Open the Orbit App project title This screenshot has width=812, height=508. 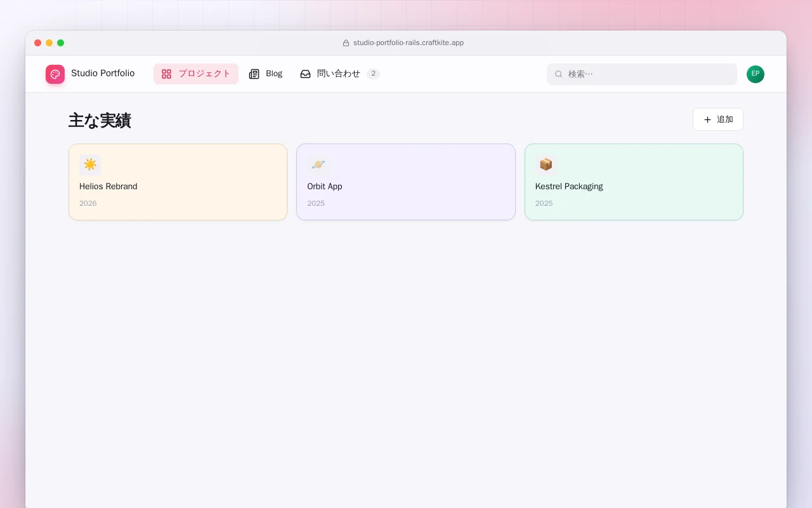click(x=325, y=187)
